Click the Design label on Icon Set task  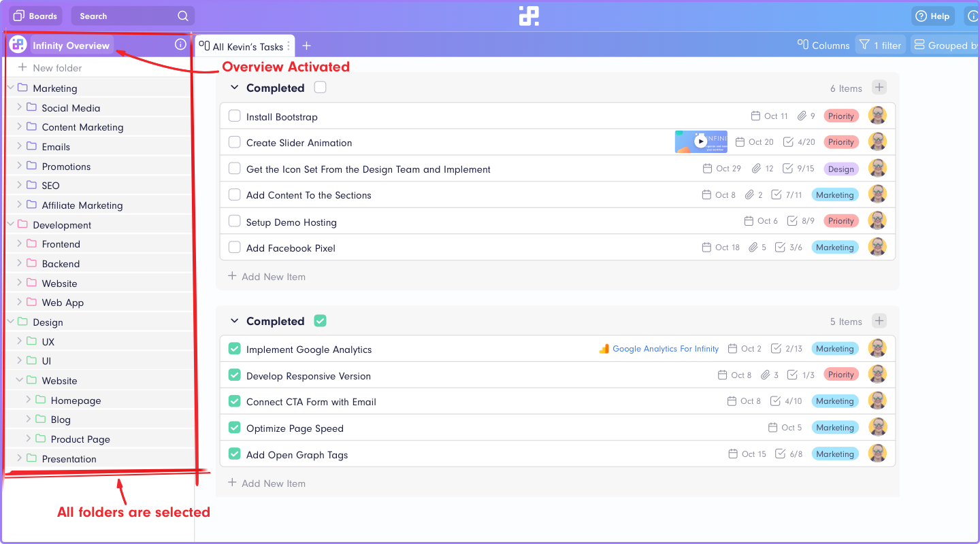841,169
